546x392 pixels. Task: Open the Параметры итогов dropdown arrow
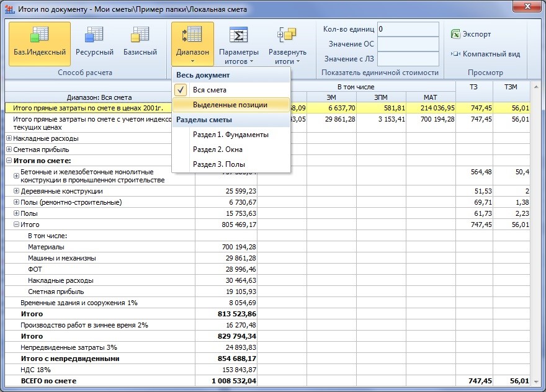click(251, 61)
